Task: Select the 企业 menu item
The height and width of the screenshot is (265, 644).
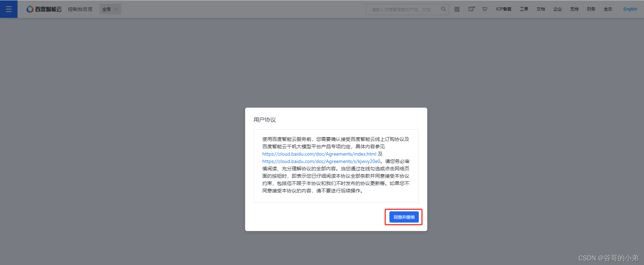Action: coord(558,9)
